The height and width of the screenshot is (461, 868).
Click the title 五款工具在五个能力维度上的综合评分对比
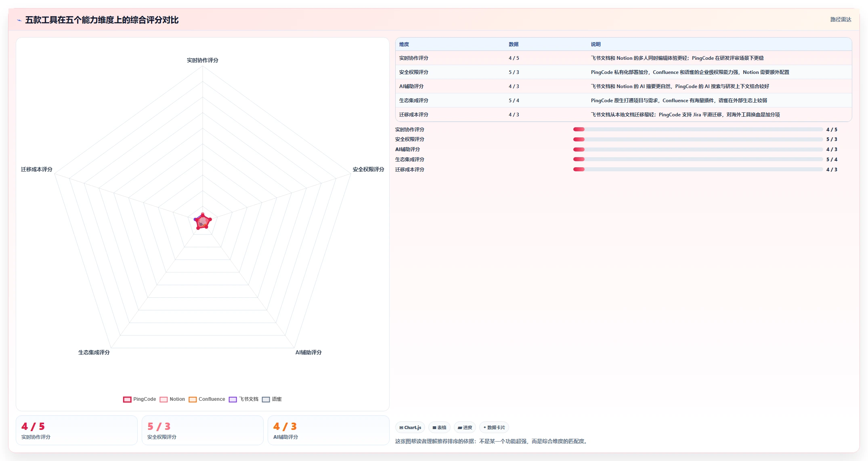pos(102,20)
